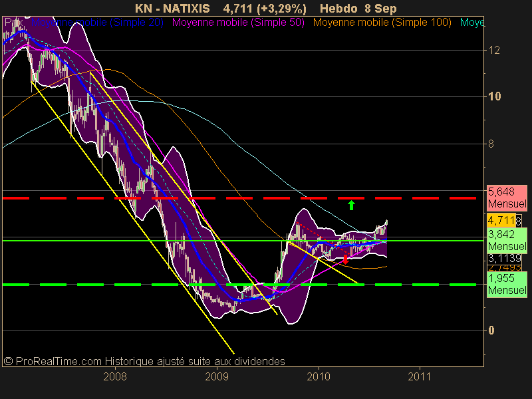Screen dimensions: 532x399
Task: Click the ProRealTime.com copyright text
Action: 144,361
